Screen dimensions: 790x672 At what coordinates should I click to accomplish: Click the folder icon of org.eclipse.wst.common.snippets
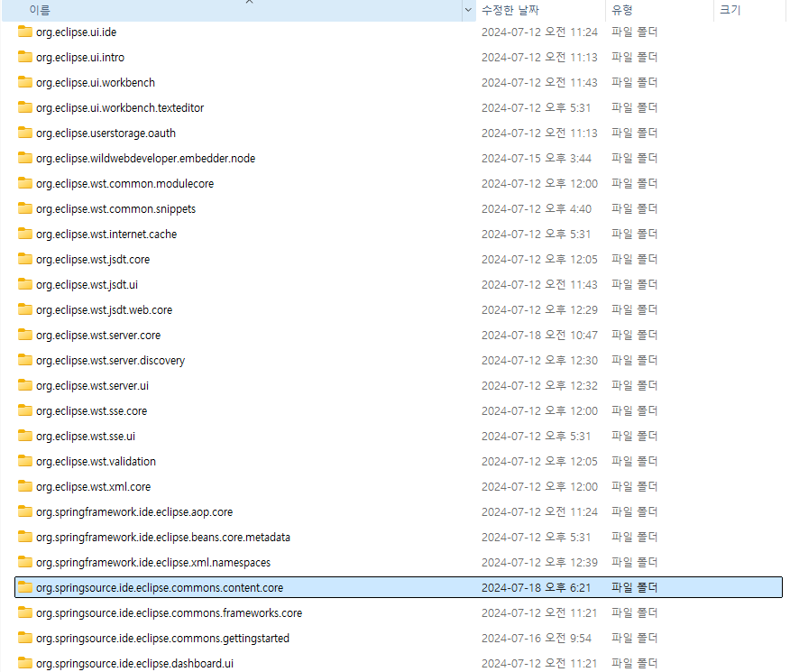click(25, 208)
